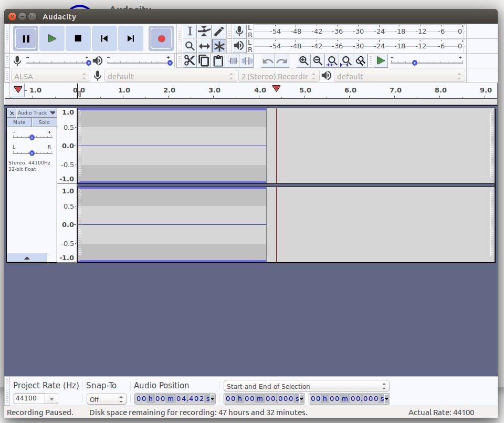Screen dimensions: 504x423
Task: Open Start and End of Selection dropdown
Action: click(x=306, y=386)
